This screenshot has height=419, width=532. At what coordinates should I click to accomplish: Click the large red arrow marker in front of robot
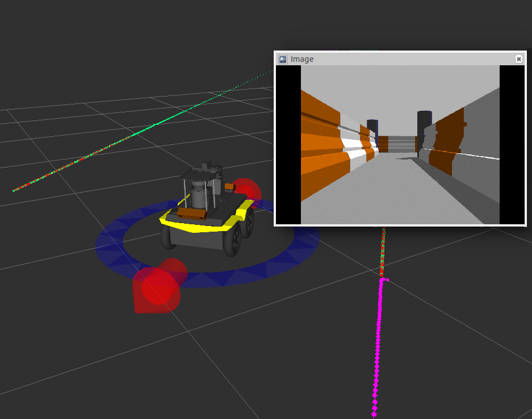(156, 291)
